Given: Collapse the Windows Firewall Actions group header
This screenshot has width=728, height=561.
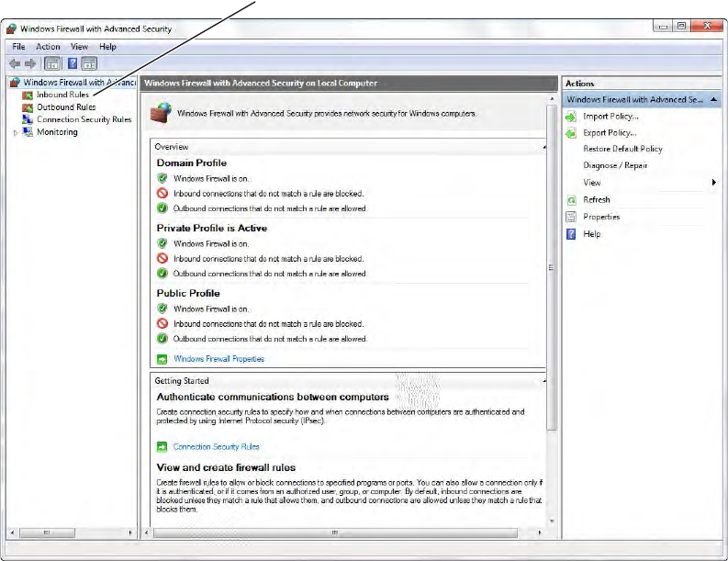Looking at the screenshot, I should pos(713,100).
